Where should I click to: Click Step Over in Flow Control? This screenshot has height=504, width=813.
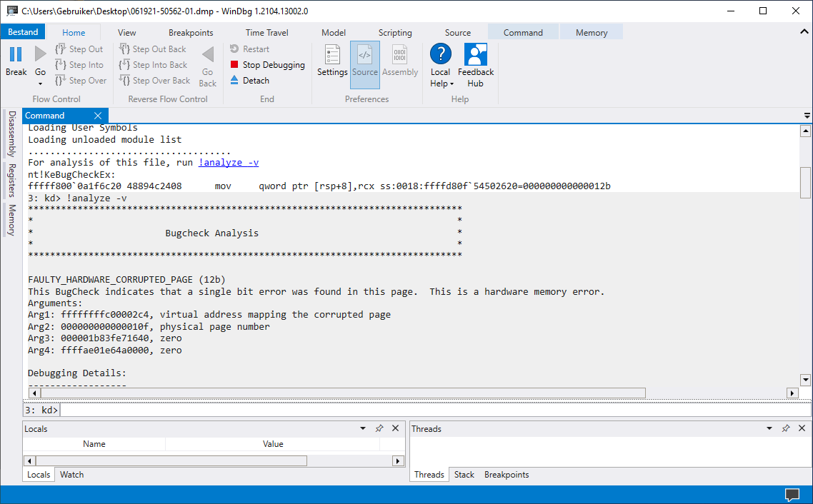pos(81,80)
